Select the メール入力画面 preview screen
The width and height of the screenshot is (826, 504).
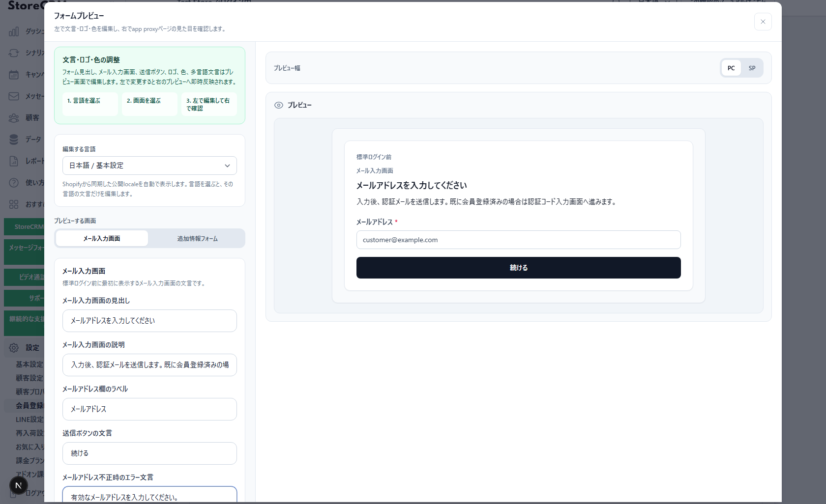point(102,238)
